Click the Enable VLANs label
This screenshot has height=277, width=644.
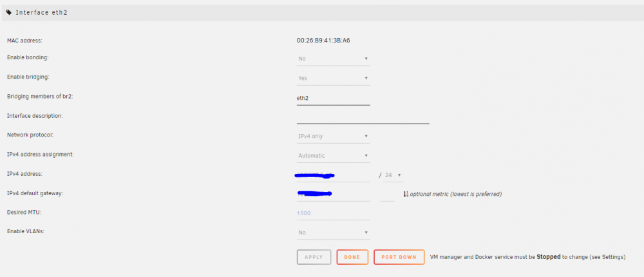[26, 231]
